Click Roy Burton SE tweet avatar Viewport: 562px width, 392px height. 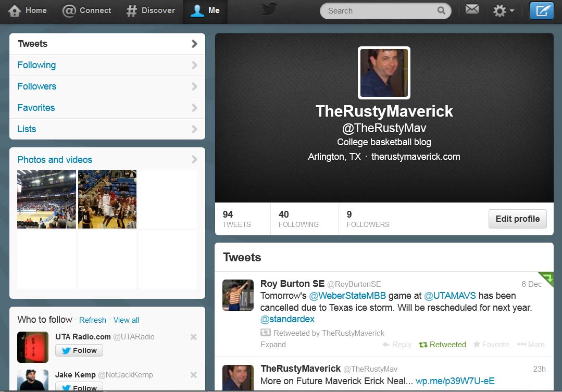(238, 295)
